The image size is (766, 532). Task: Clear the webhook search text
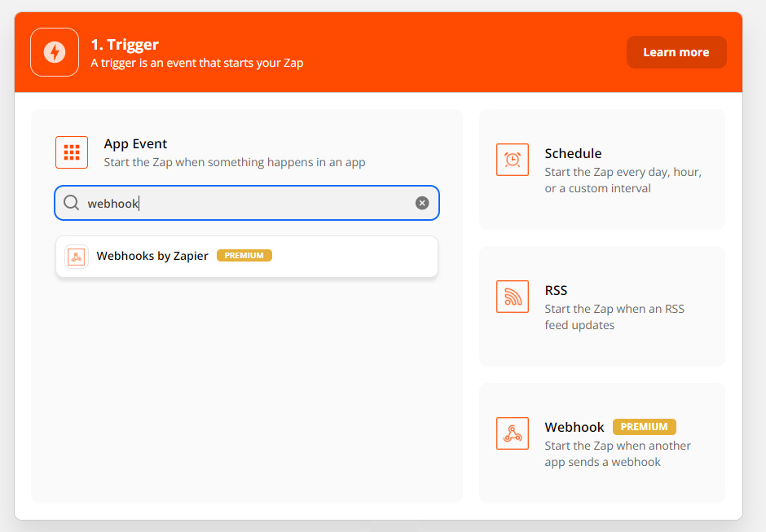click(x=422, y=203)
